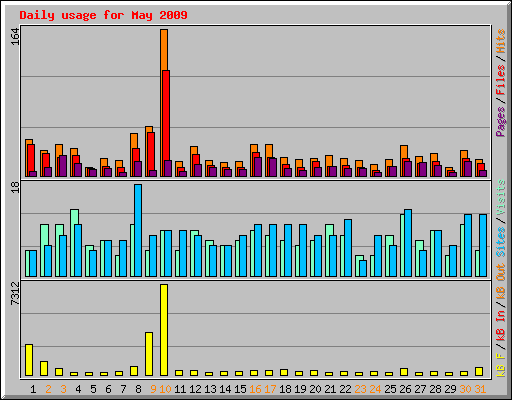Click the yellow kB bar for day 9

149,354
